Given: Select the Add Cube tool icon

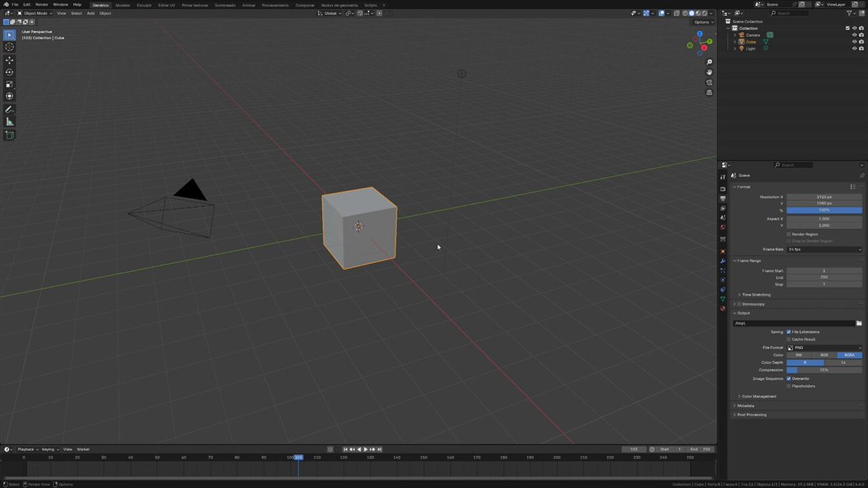Looking at the screenshot, I should [x=9, y=135].
